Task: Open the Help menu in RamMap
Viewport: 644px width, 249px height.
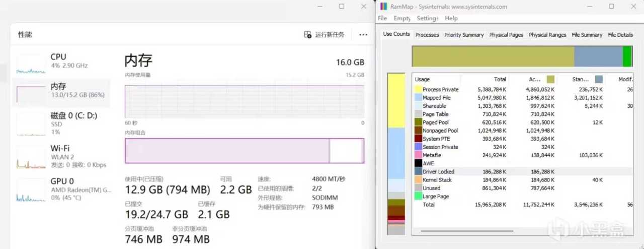Action: pyautogui.click(x=451, y=18)
